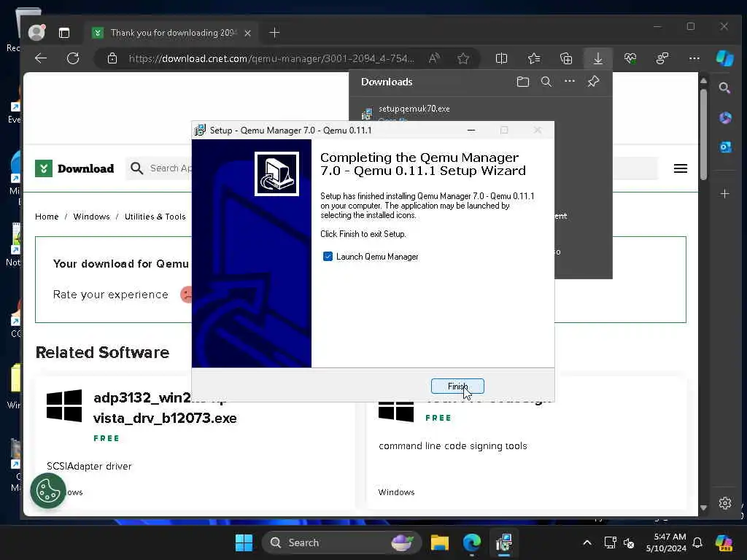
Task: Click the Search Apps field on the page
Action: [160, 168]
